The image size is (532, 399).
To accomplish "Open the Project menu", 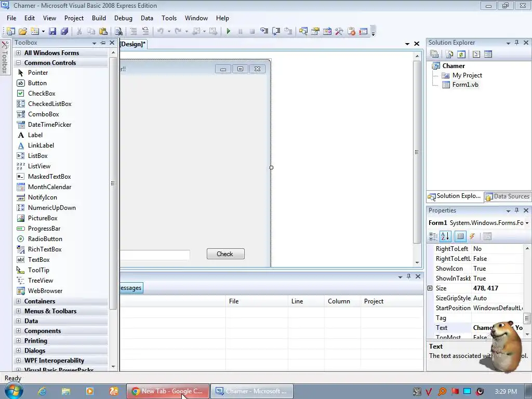I will [x=74, y=18].
